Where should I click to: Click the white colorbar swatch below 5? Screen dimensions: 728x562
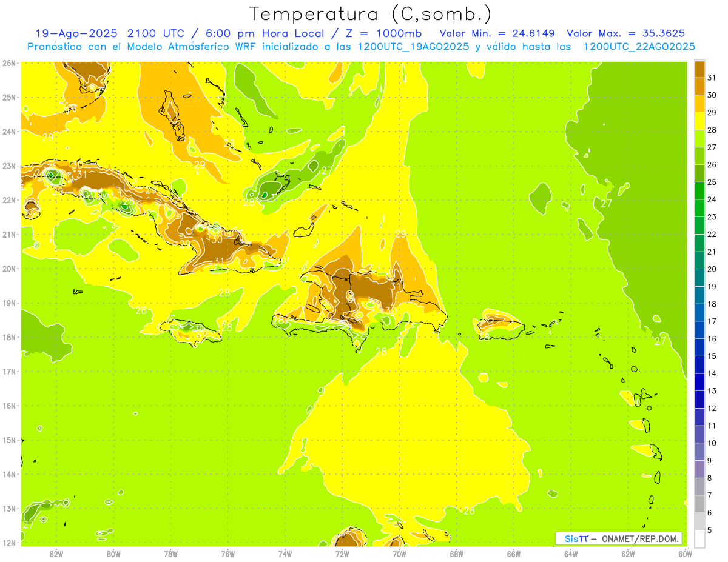[699, 538]
